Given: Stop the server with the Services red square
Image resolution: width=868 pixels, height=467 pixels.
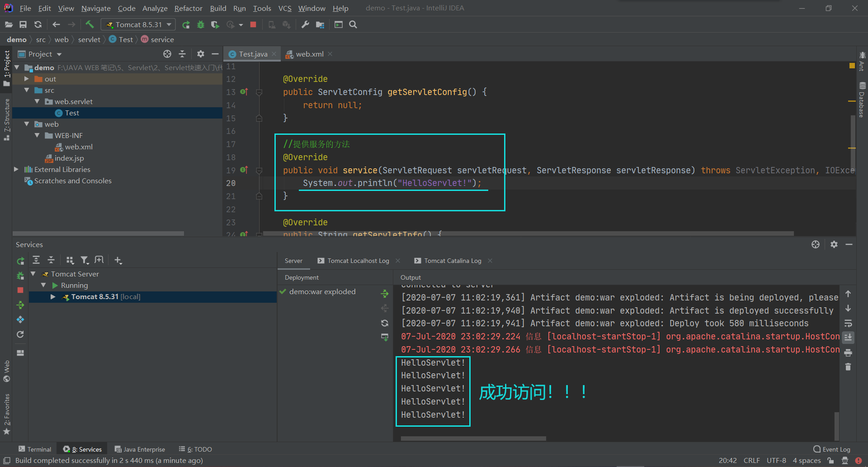Looking at the screenshot, I should [x=20, y=290].
